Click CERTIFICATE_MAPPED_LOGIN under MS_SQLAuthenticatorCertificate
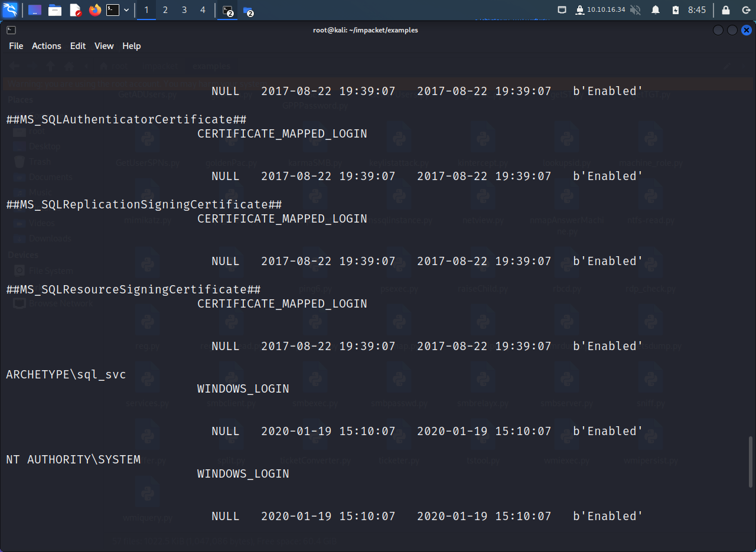Image resolution: width=756 pixels, height=552 pixels. coord(282,134)
